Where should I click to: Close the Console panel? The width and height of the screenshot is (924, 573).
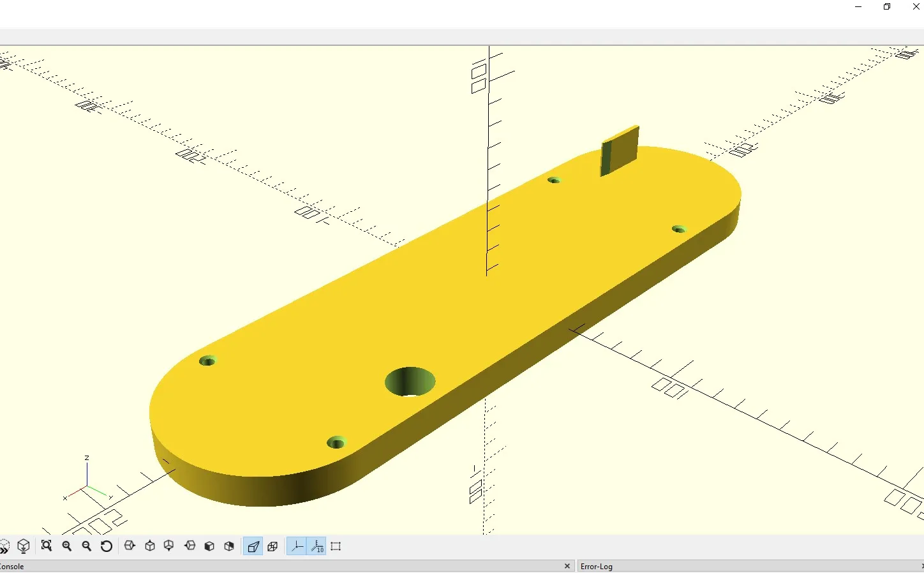pos(567,566)
